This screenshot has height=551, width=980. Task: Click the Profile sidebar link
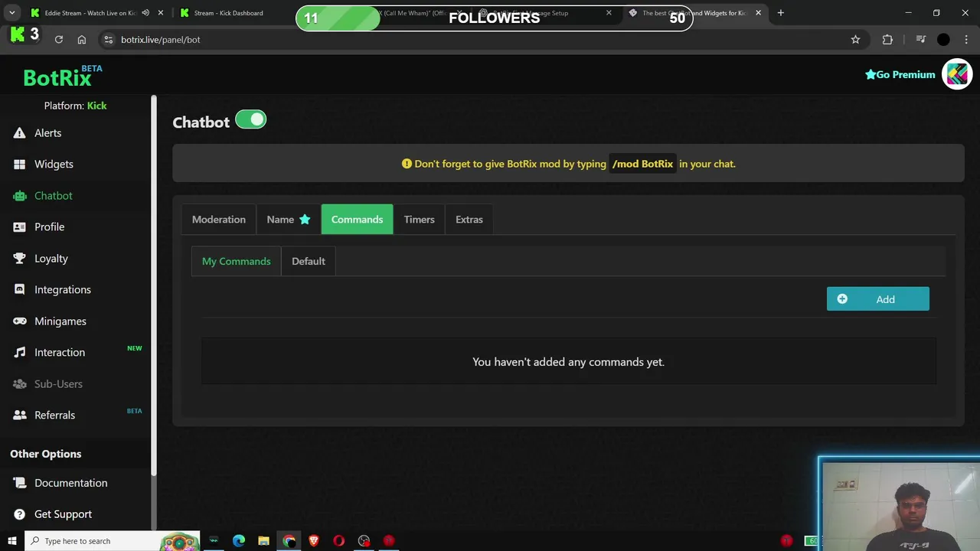(x=50, y=227)
